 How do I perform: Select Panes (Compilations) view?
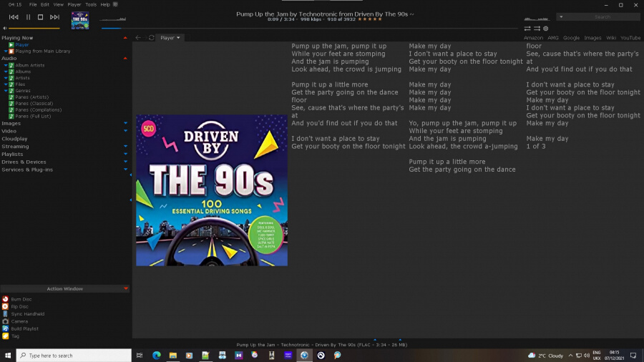[x=38, y=110]
